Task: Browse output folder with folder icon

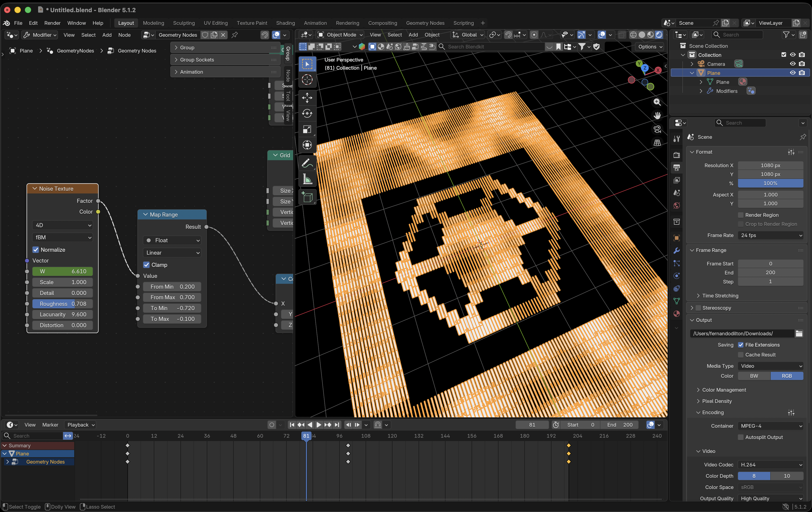Action: 799,334
